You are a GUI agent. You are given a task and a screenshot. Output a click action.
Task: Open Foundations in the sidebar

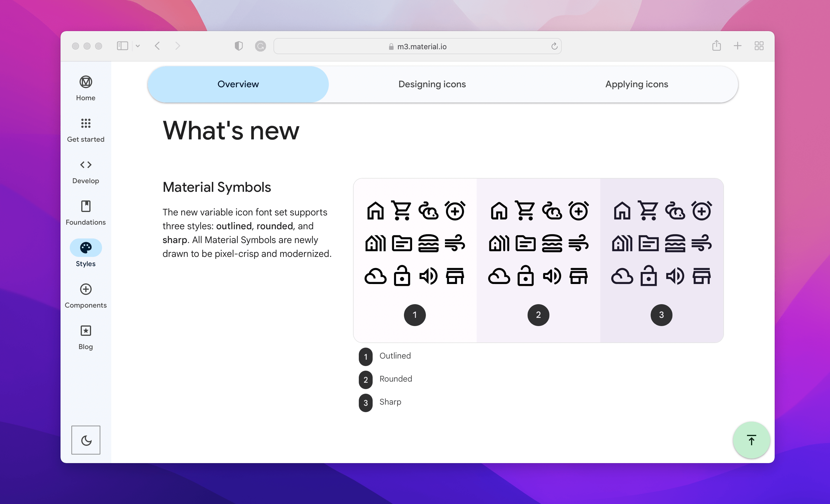point(86,213)
